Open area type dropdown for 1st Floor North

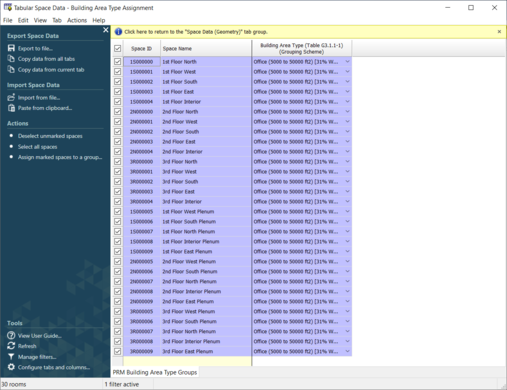coord(347,62)
